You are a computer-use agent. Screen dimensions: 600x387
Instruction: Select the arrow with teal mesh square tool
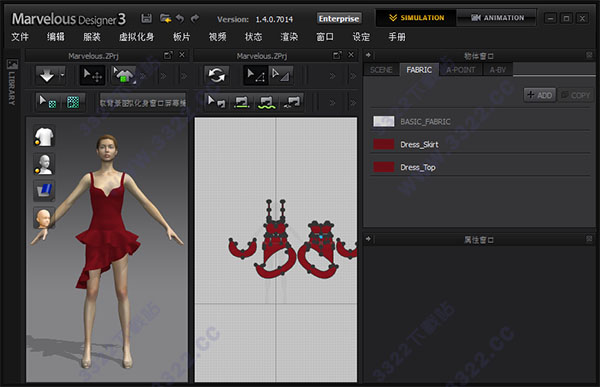click(x=49, y=102)
